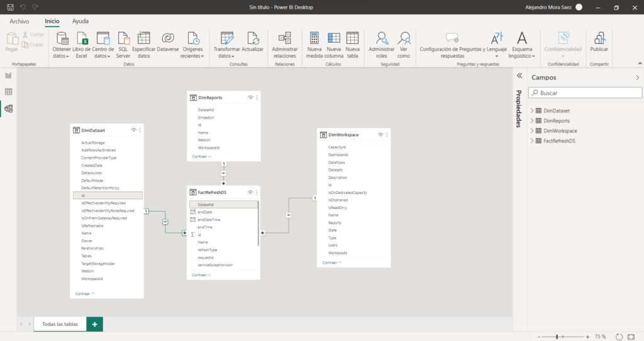Expand FactRefreshDS in the Campos list

click(x=532, y=141)
